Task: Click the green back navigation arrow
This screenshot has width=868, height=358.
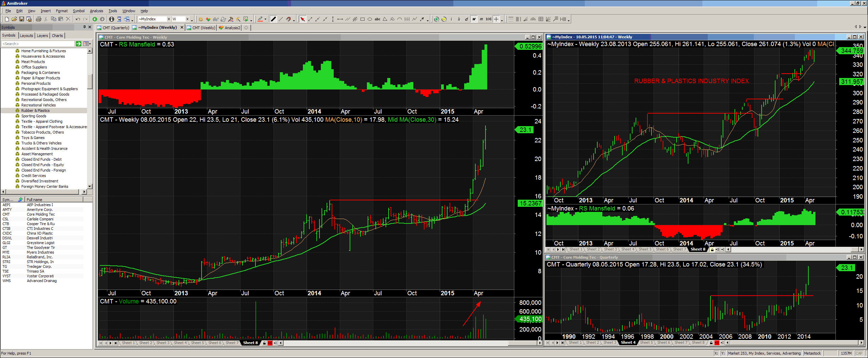Action: (x=95, y=19)
